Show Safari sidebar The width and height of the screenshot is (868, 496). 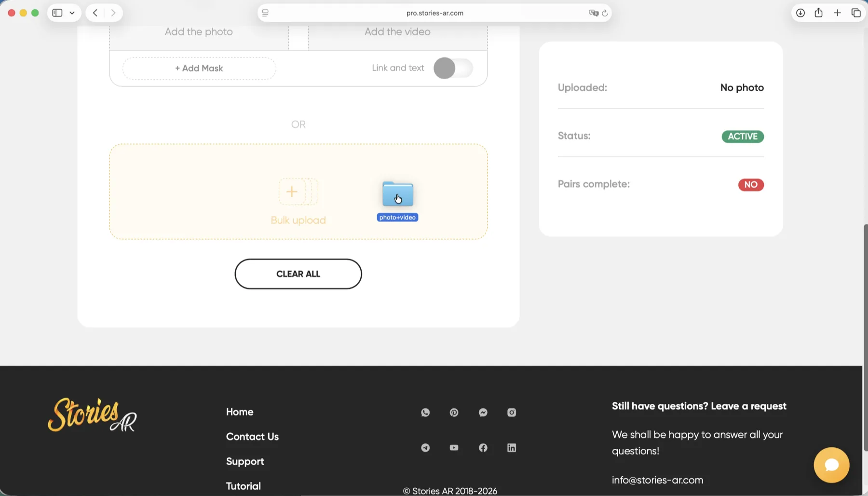point(57,13)
